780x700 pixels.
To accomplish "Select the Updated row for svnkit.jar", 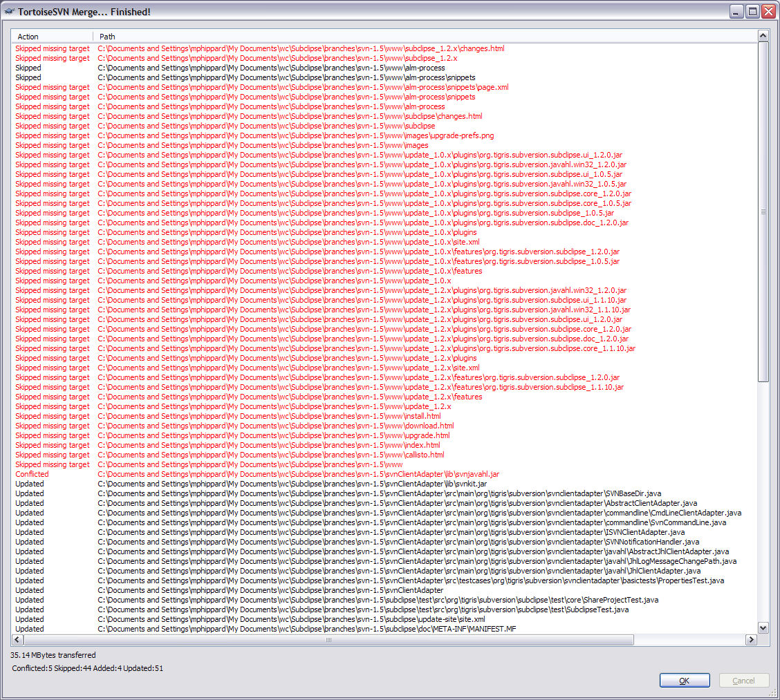I will click(x=384, y=484).
